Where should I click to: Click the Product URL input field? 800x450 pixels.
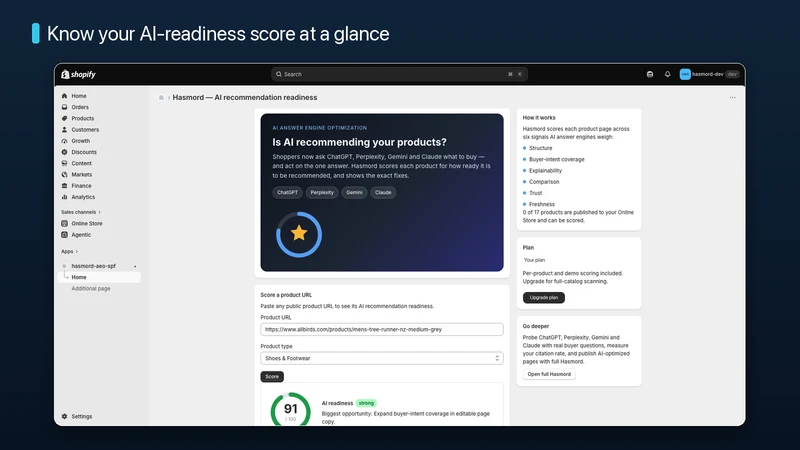(382, 330)
